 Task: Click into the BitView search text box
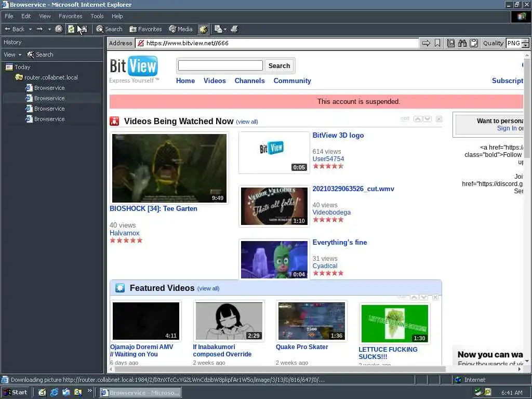point(220,65)
